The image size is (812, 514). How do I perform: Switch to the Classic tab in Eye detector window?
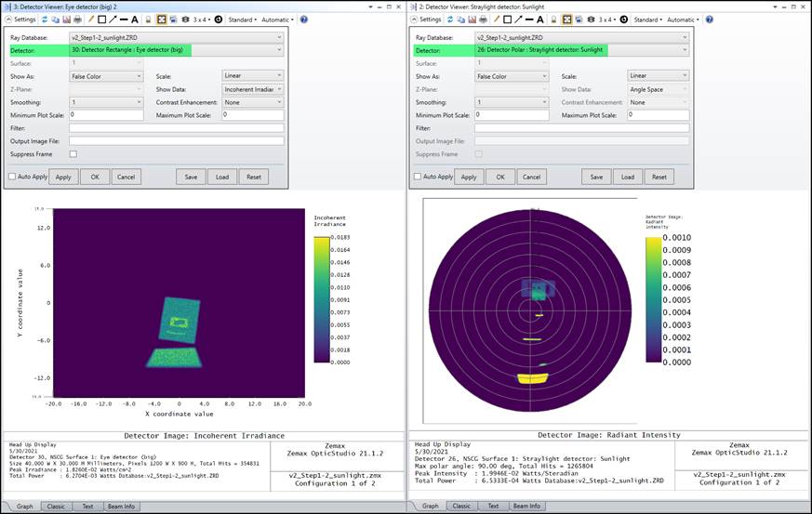click(56, 507)
